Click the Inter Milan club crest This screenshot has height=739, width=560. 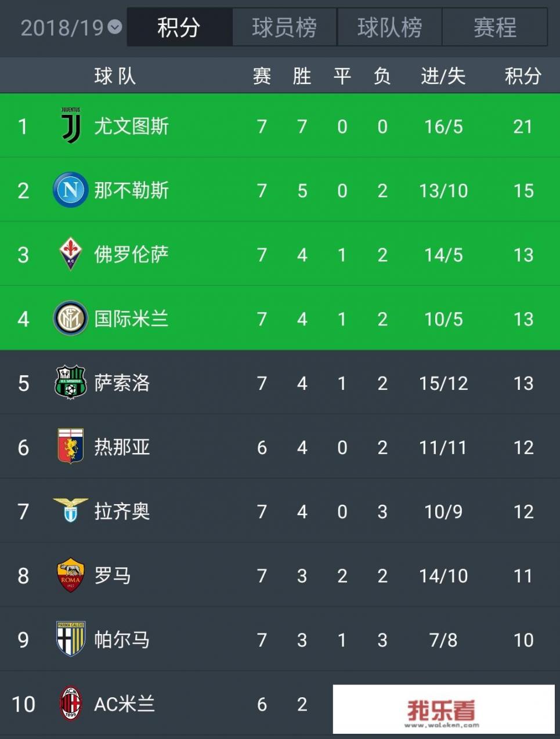[71, 318]
